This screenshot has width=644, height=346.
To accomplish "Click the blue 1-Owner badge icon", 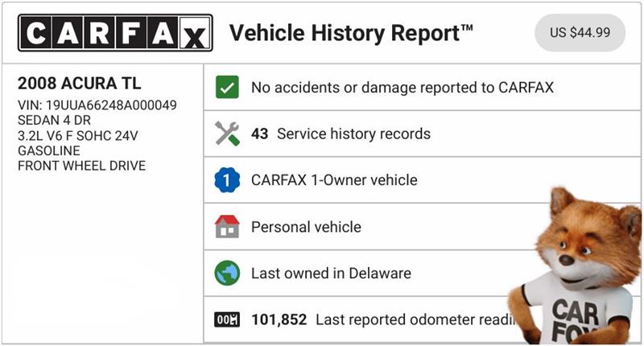I will pos(228,180).
